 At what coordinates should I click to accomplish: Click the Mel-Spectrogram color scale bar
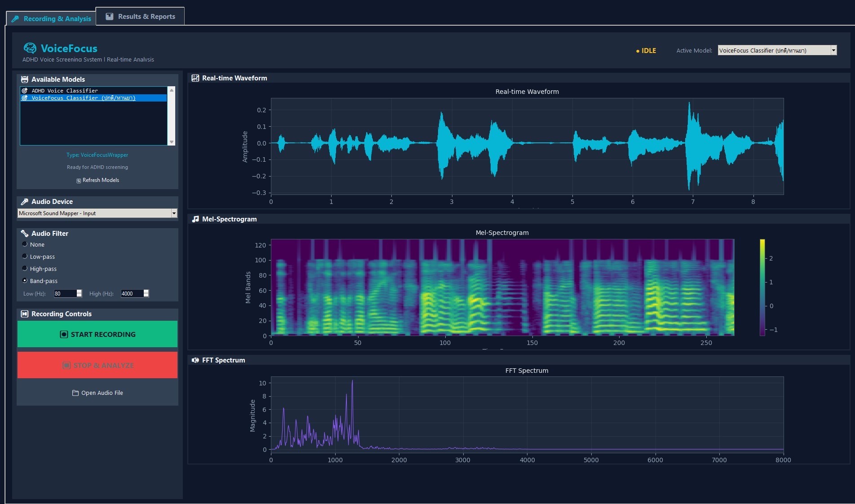point(762,287)
